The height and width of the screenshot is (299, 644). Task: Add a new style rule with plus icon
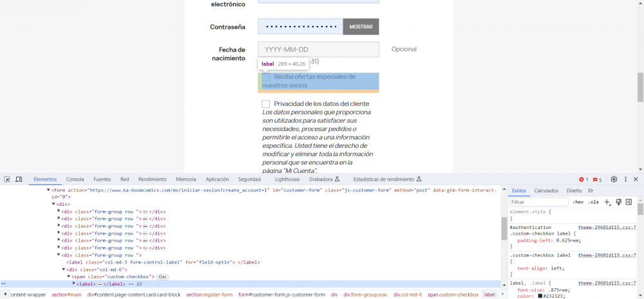point(608,202)
